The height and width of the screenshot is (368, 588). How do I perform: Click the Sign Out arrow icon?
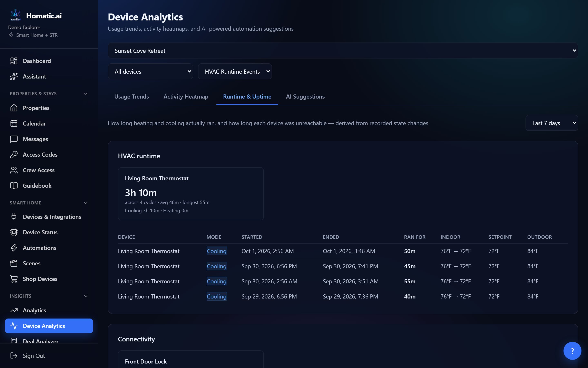click(x=14, y=356)
